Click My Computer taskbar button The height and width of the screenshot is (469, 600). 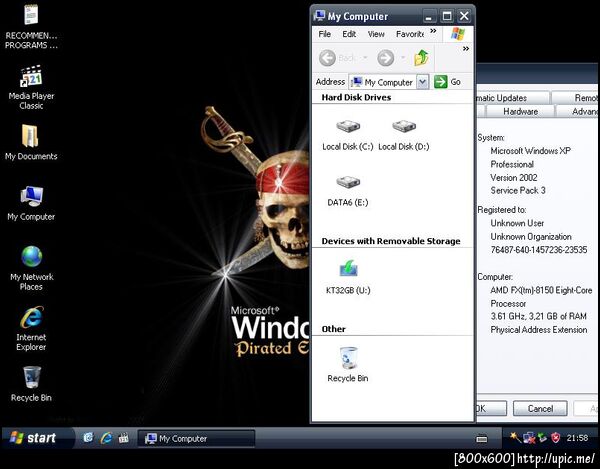point(196,438)
